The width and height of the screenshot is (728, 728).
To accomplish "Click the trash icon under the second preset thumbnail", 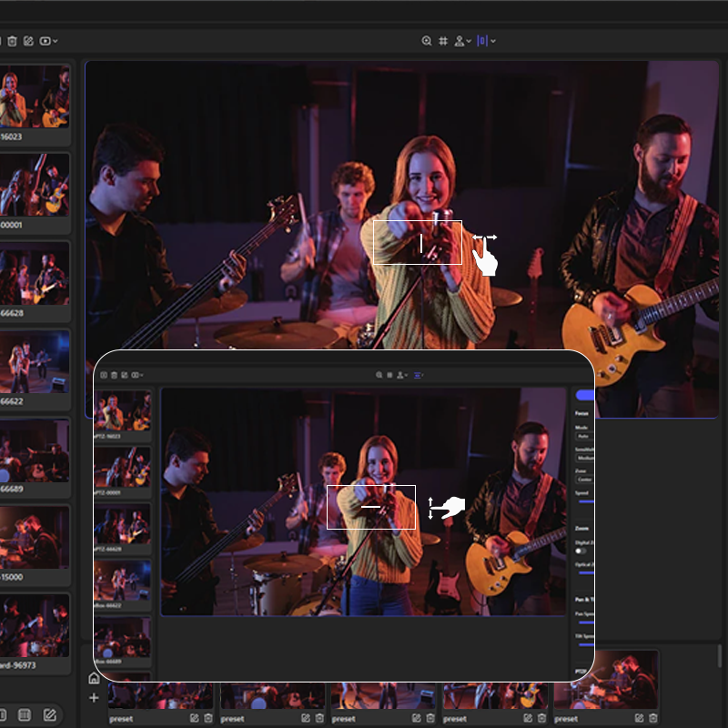I will pos(318,718).
